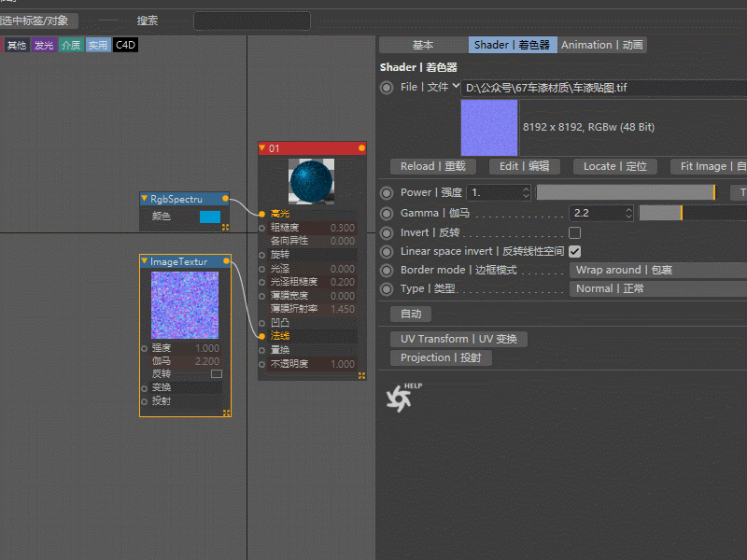Click Locate | 定位 button
747x560 pixels.
[615, 166]
